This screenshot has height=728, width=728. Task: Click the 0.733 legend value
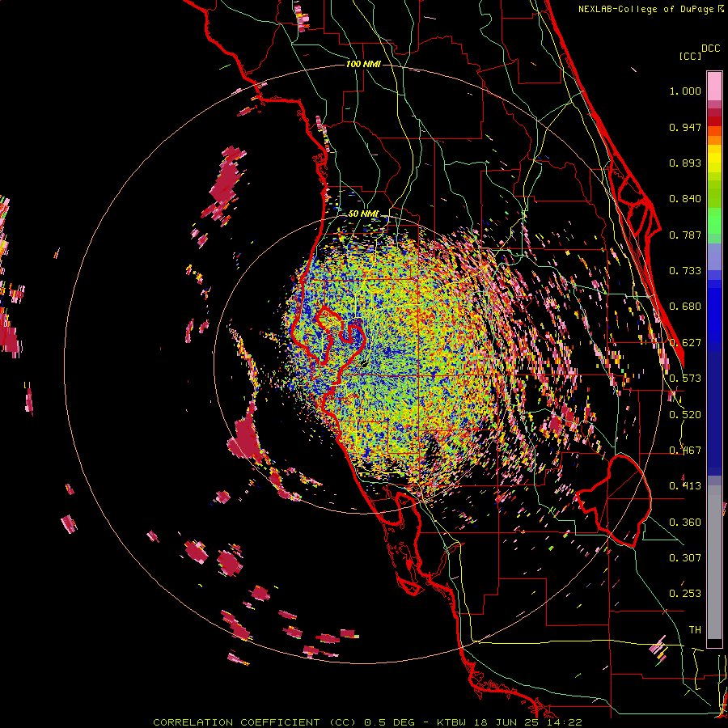tap(685, 271)
